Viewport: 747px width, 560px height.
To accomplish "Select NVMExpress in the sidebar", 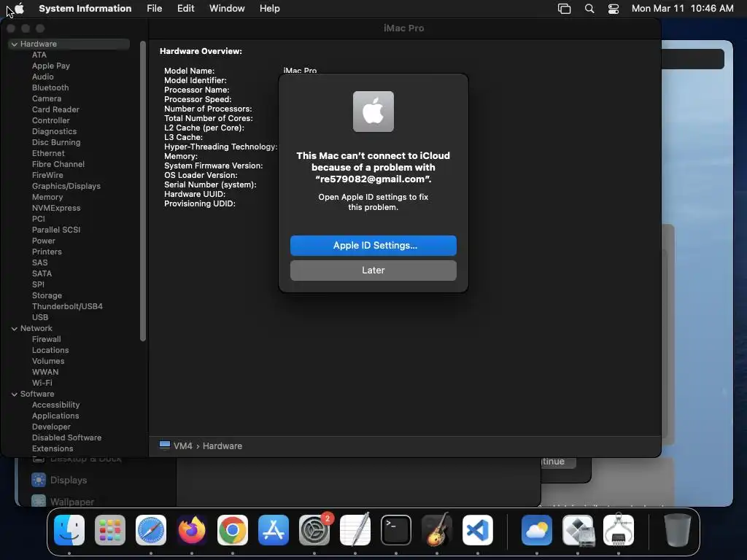I will 56,208.
